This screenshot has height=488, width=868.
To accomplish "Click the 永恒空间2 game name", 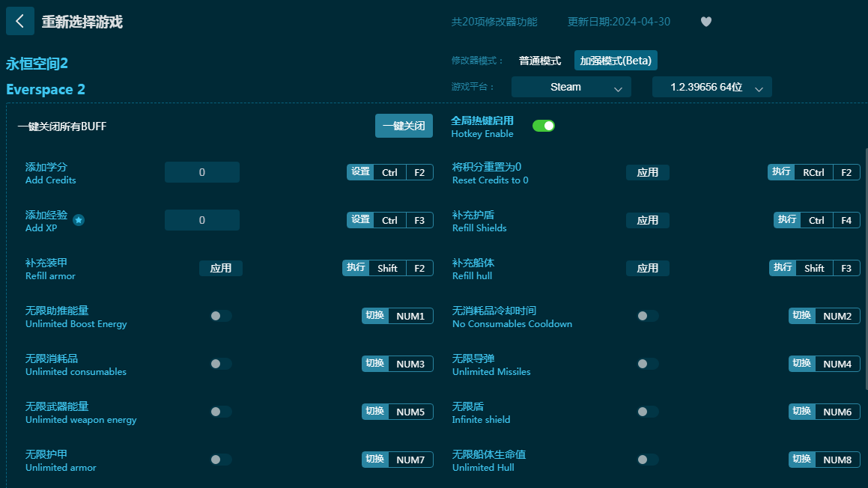I will [x=37, y=64].
